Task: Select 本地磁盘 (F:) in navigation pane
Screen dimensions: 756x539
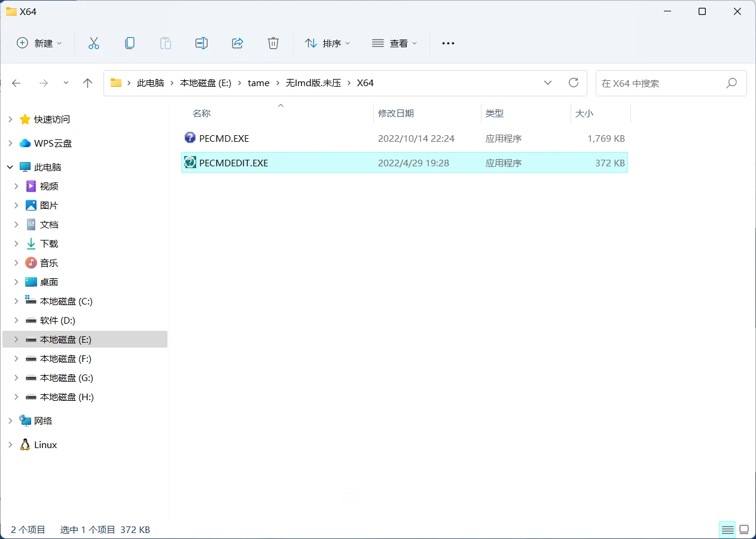Action: pyautogui.click(x=66, y=358)
